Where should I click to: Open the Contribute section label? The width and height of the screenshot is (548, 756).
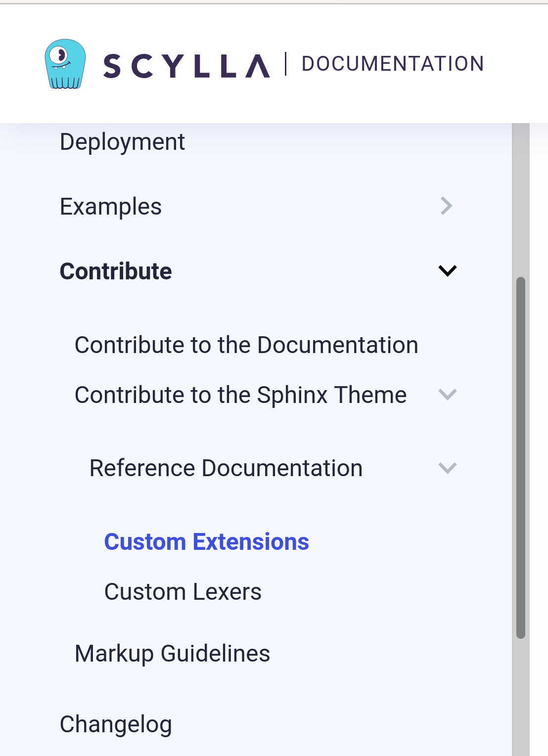coord(115,271)
